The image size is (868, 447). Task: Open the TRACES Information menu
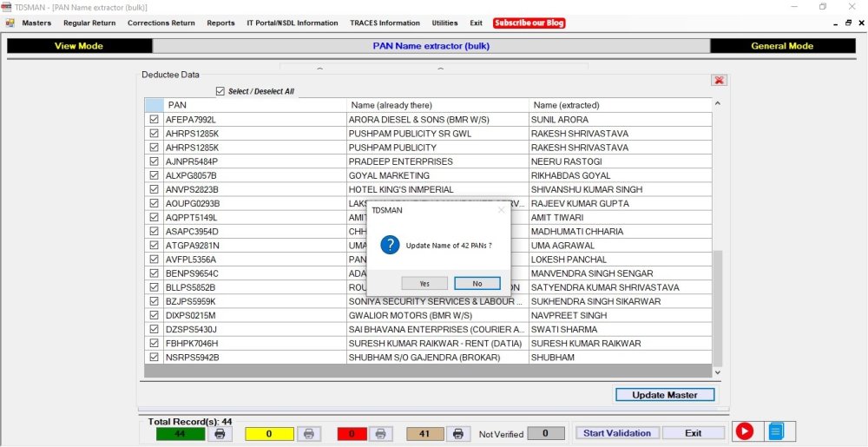(385, 23)
